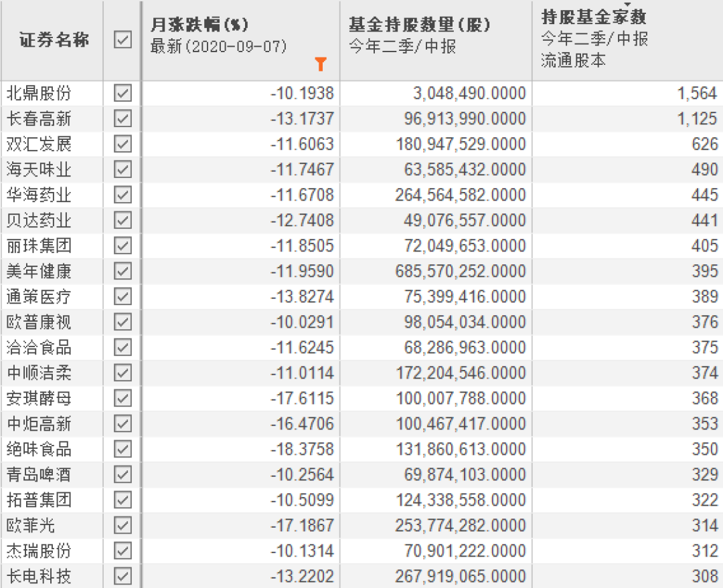Toggle the checkbox for 欧普康视

[123, 322]
